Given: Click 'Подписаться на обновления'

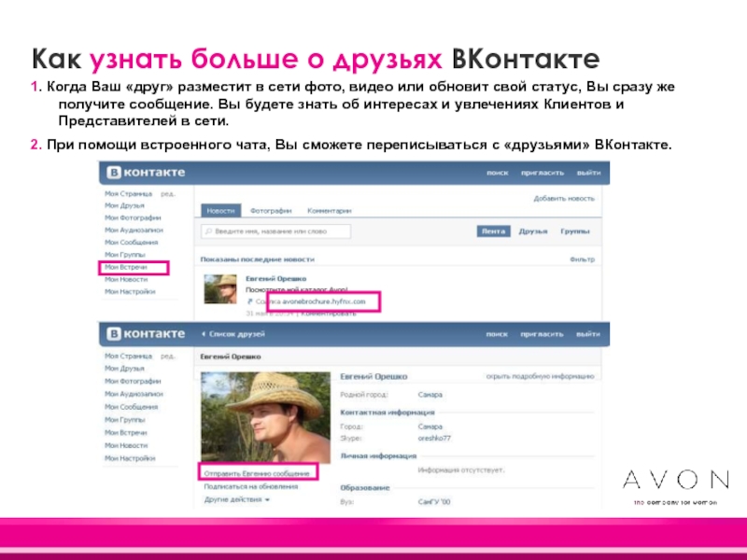Looking at the screenshot, I should [251, 486].
